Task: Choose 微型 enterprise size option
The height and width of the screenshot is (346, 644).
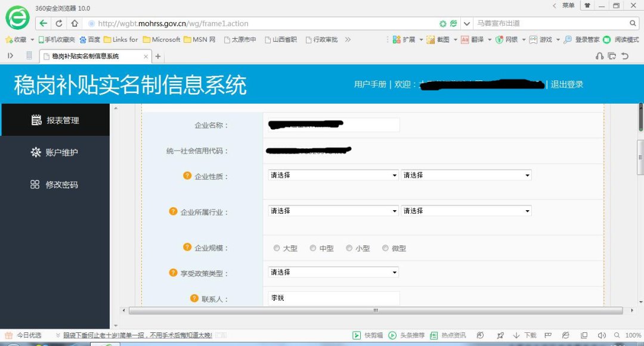Action: pyautogui.click(x=385, y=248)
